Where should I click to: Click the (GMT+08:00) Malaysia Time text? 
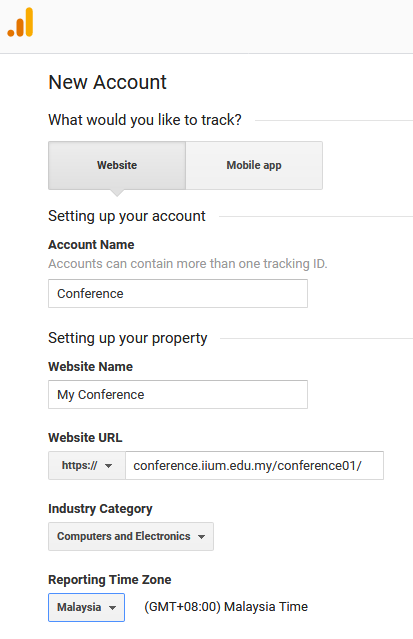click(226, 607)
